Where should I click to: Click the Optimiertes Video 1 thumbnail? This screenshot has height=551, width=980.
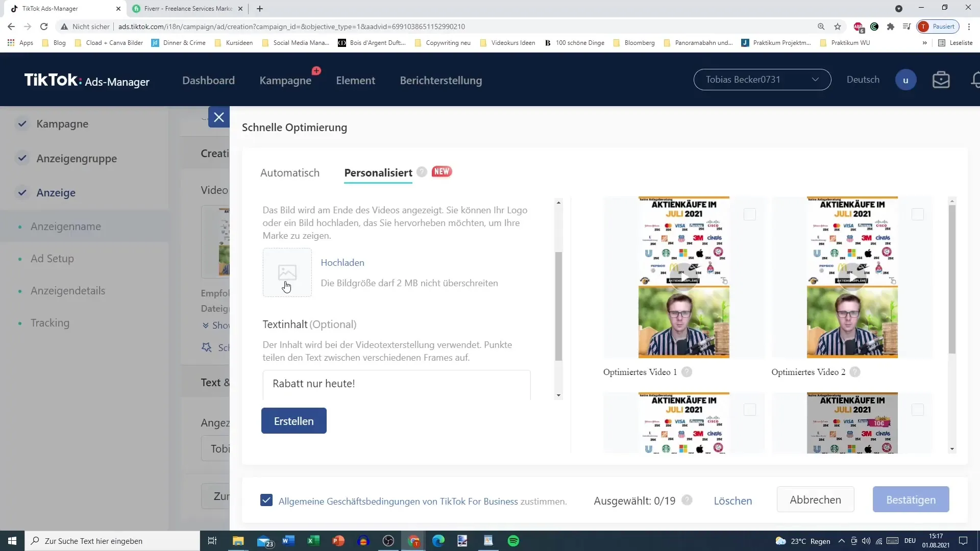[683, 277]
